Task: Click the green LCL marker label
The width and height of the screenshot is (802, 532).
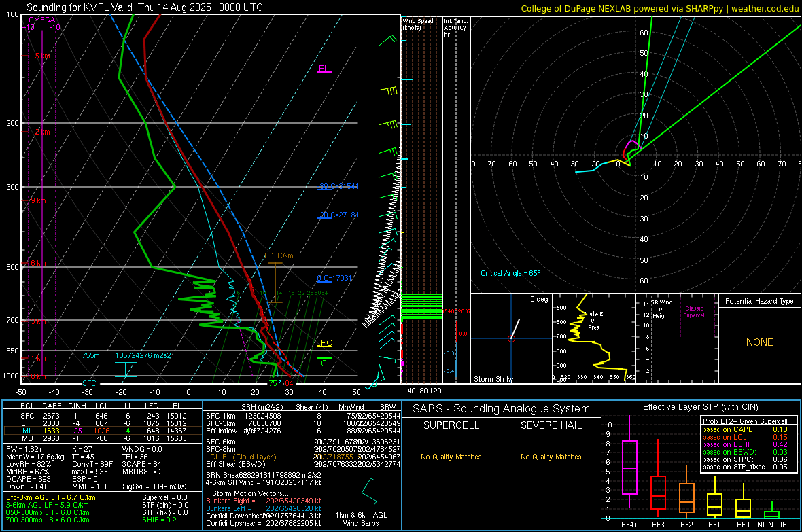Action: (x=324, y=363)
